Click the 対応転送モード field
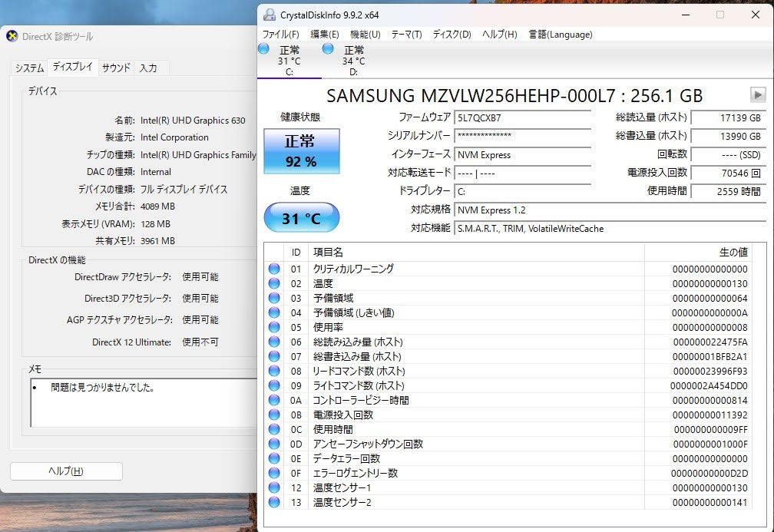The width and height of the screenshot is (774, 532). tap(522, 173)
